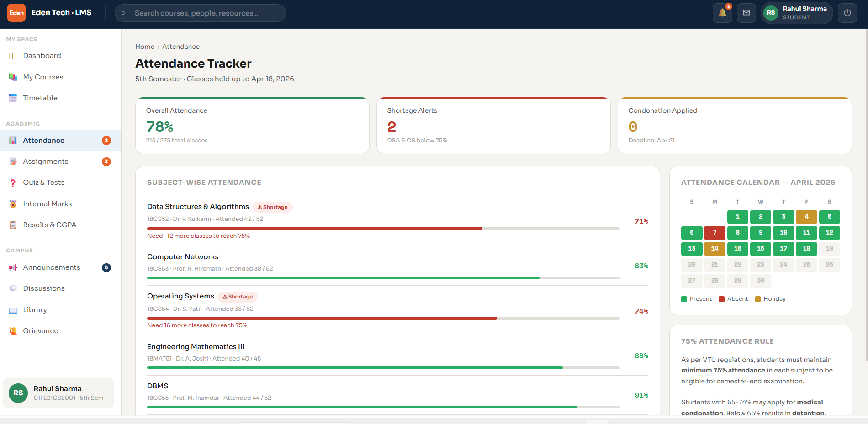This screenshot has height=424, width=868.
Task: Click Rahul Sharma card in sidebar footer
Action: (x=58, y=393)
